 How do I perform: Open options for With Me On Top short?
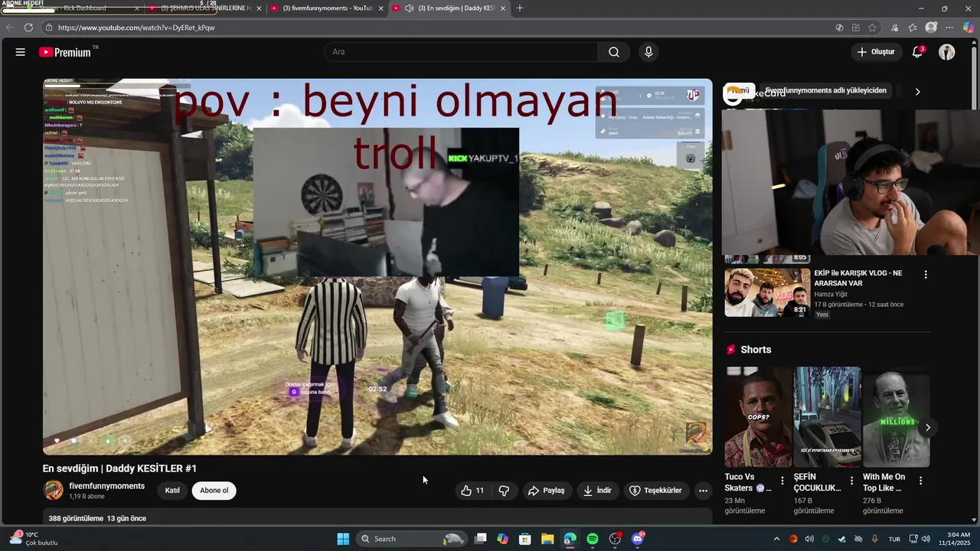click(920, 481)
